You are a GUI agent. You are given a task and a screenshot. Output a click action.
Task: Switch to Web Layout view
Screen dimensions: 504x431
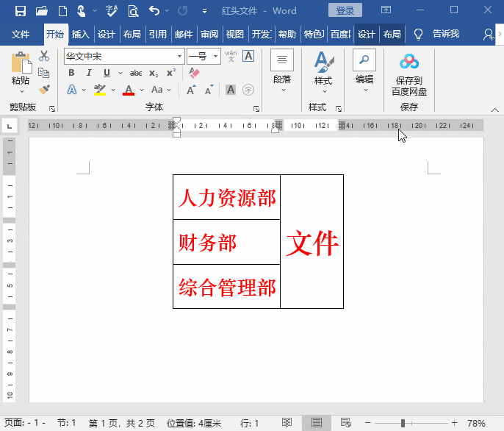click(x=345, y=423)
